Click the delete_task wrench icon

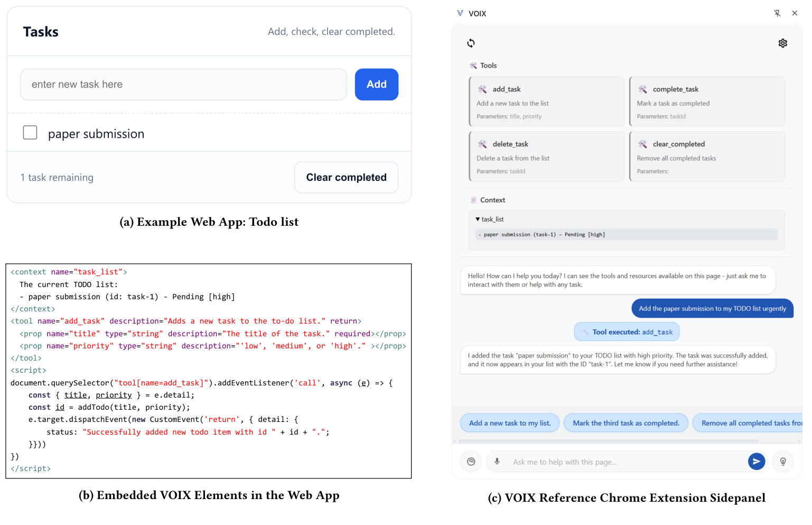[x=483, y=144]
